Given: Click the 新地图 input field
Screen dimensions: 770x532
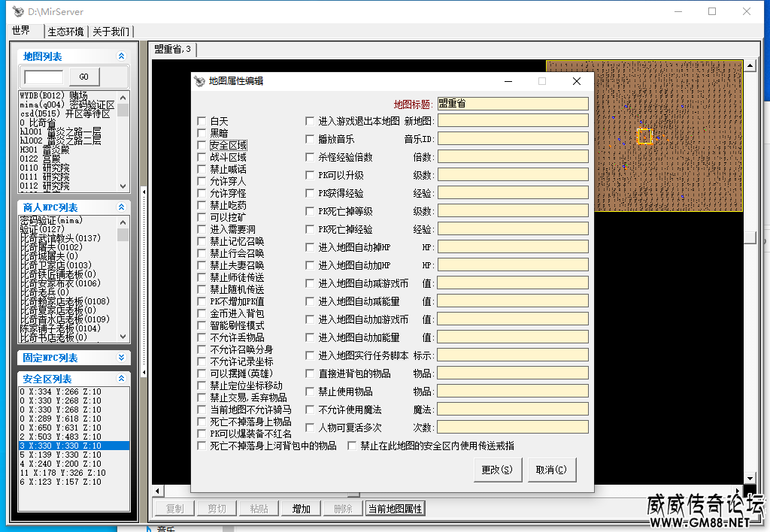Looking at the screenshot, I should click(x=513, y=121).
